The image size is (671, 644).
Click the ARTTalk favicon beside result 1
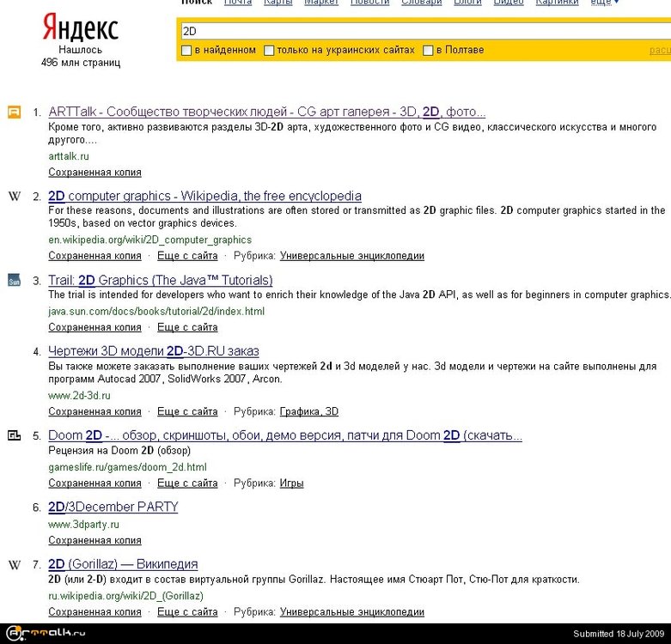(14, 112)
